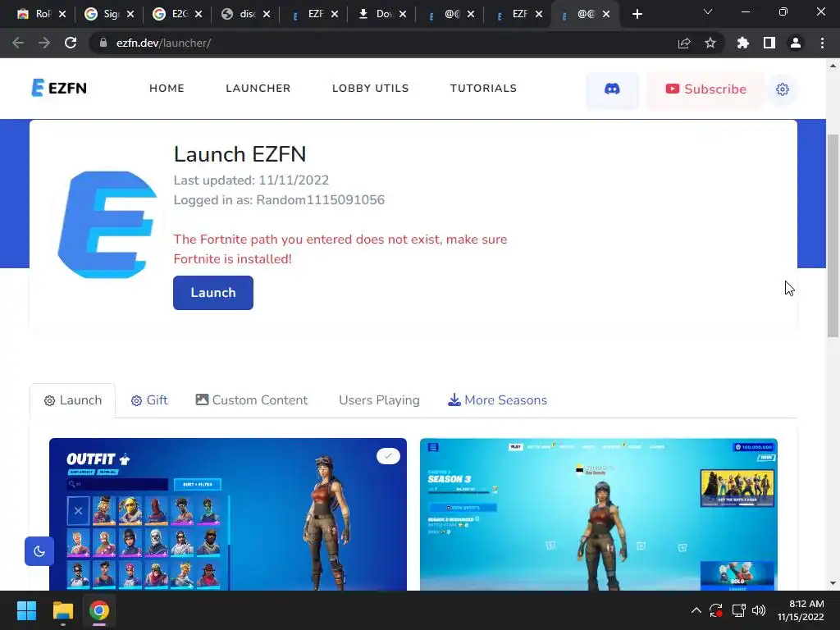Open the network tray icon

pos(739,610)
